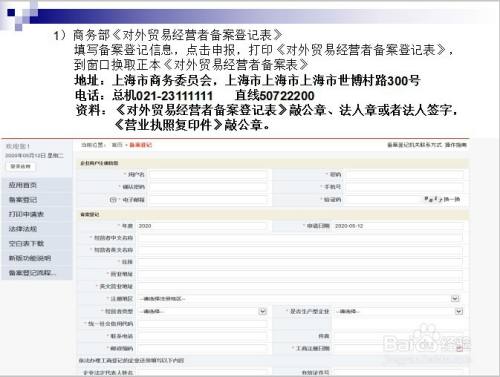This screenshot has width=500, height=377.
Task: Click the captcha image in 验证码 row
Action: [x=433, y=199]
